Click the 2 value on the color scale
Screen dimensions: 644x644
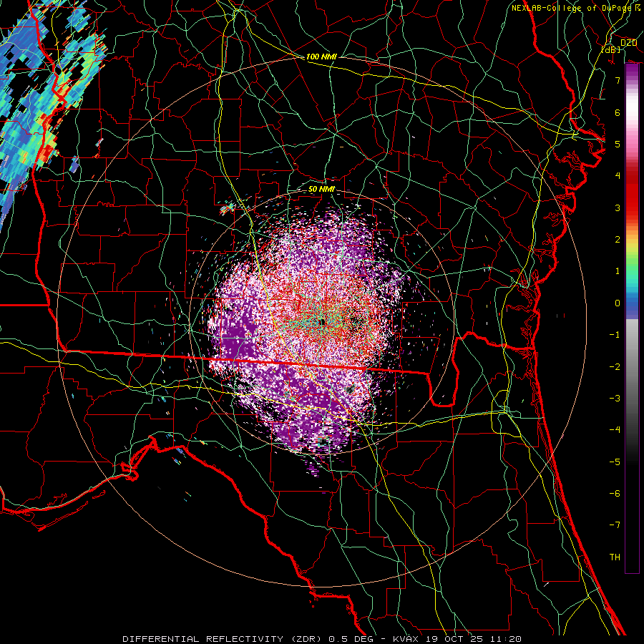(x=618, y=240)
